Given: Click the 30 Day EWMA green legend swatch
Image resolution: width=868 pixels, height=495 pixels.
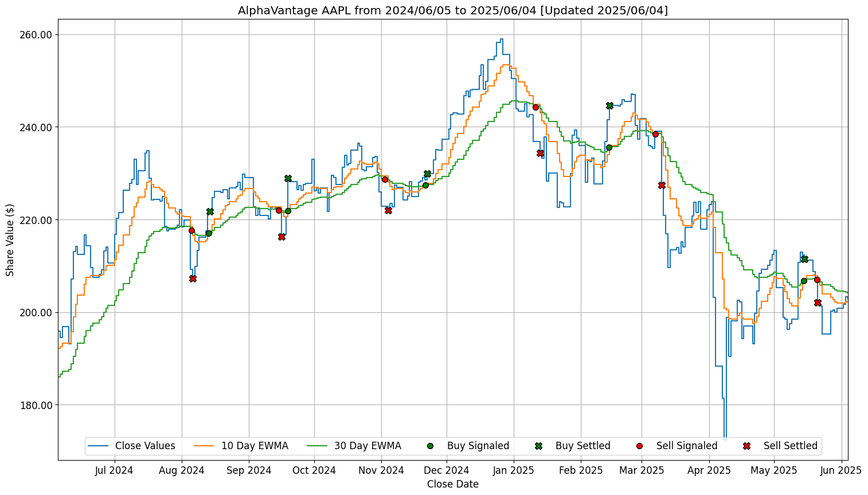Looking at the screenshot, I should click(318, 446).
